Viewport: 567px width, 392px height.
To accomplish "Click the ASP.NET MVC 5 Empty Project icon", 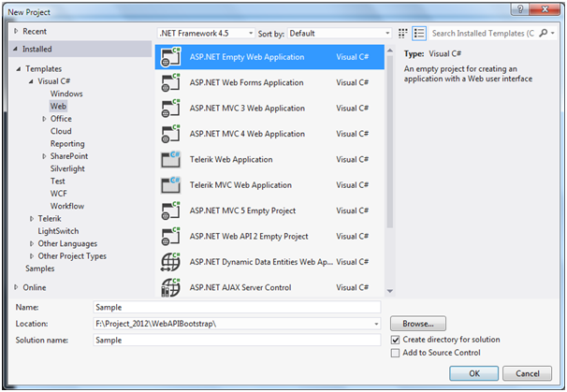I will click(170, 211).
